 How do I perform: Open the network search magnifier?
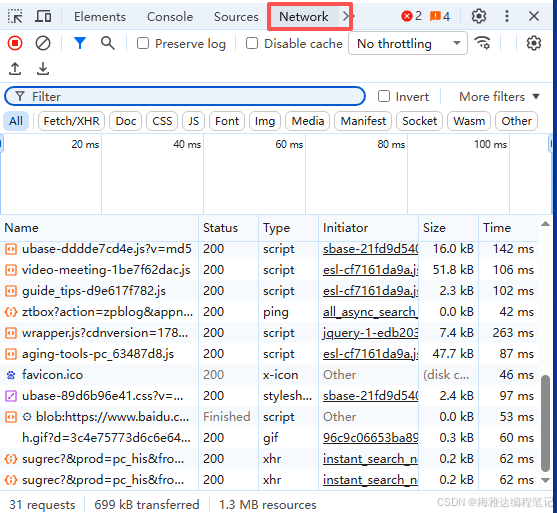[108, 43]
